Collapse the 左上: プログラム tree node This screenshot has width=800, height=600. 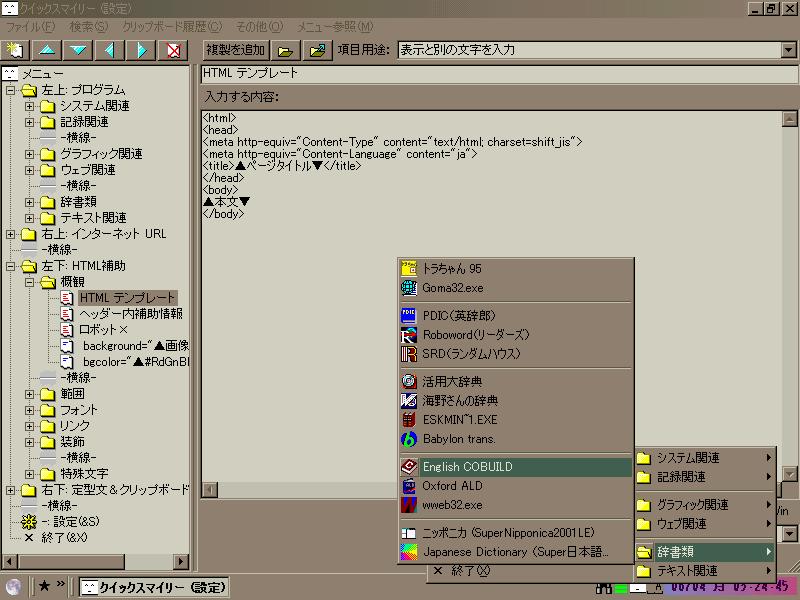(10, 90)
